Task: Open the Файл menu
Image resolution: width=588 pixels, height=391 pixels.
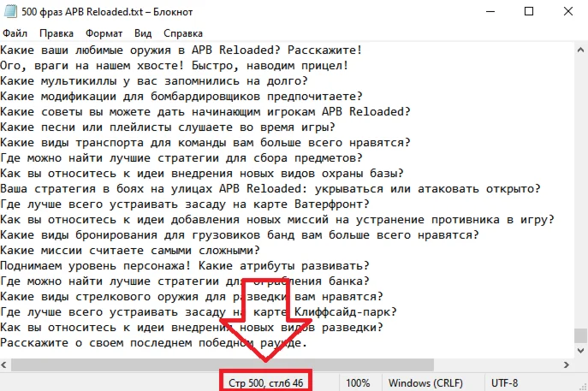Action: [x=15, y=33]
